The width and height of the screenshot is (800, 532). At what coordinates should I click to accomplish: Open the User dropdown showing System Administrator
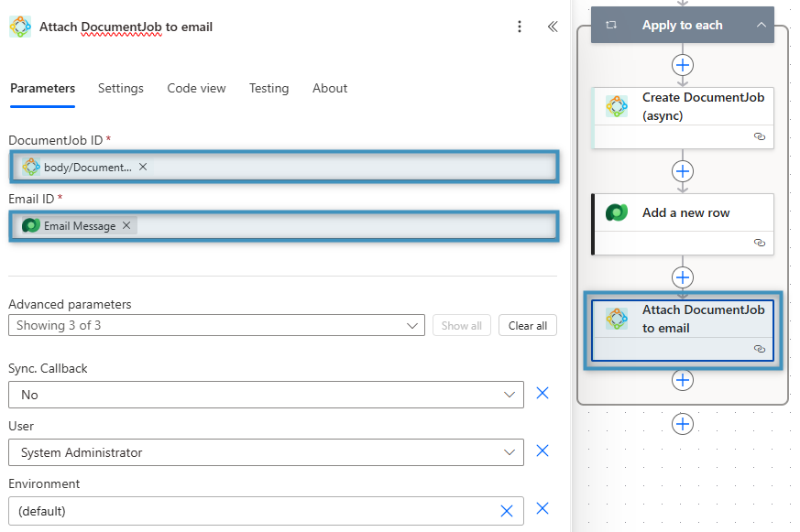[510, 452]
